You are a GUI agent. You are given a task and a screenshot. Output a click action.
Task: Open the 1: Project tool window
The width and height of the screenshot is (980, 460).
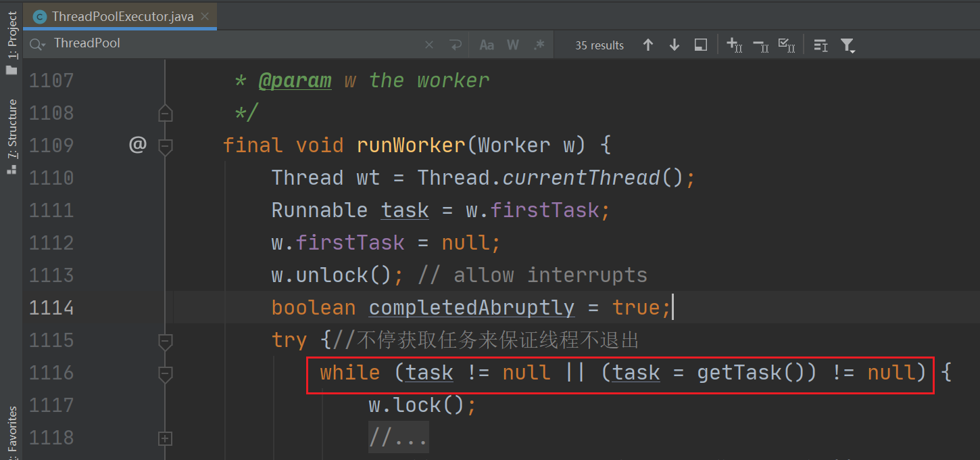tap(11, 42)
